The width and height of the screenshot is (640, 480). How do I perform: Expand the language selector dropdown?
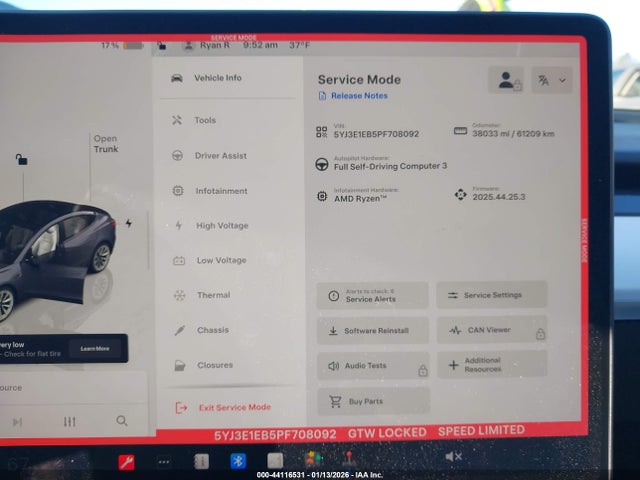tap(551, 81)
